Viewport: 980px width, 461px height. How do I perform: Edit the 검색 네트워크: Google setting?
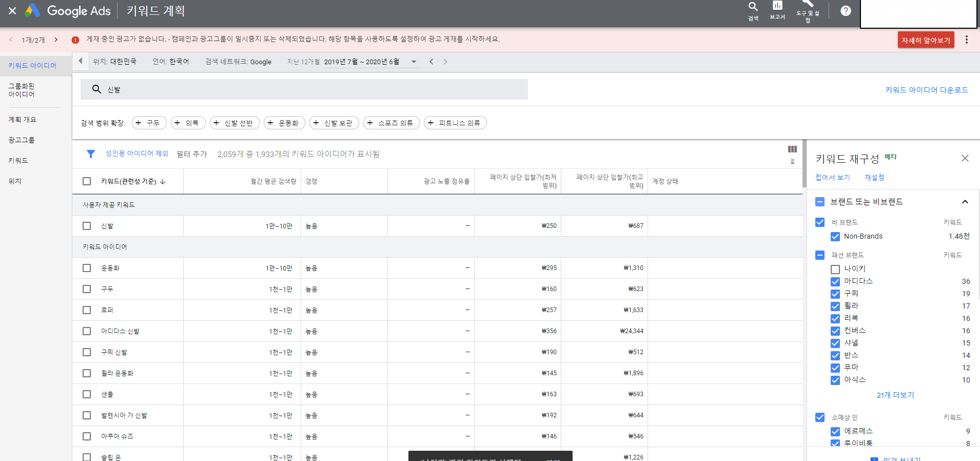click(238, 62)
